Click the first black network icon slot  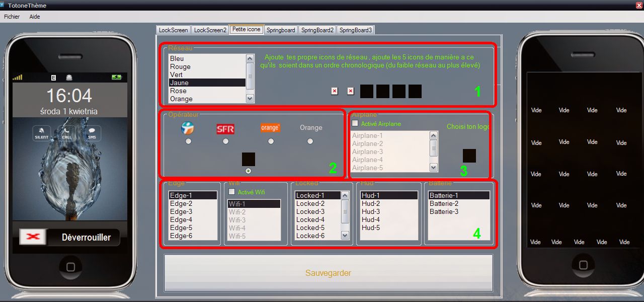pos(367,91)
